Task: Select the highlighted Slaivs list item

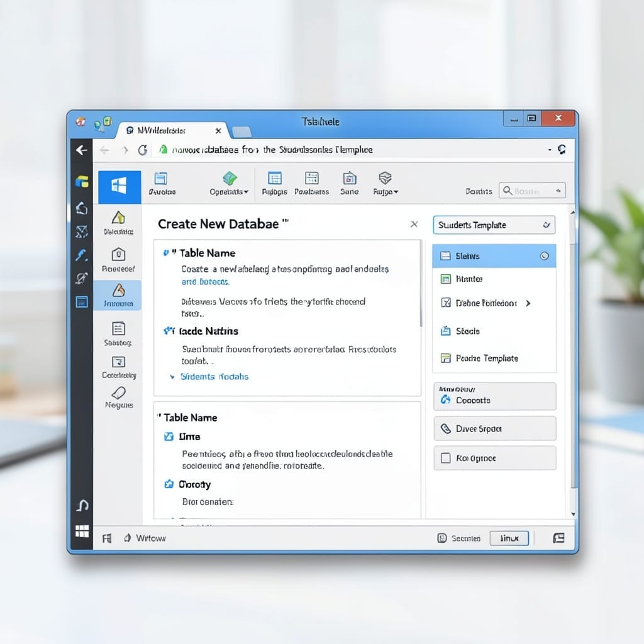Action: [494, 257]
